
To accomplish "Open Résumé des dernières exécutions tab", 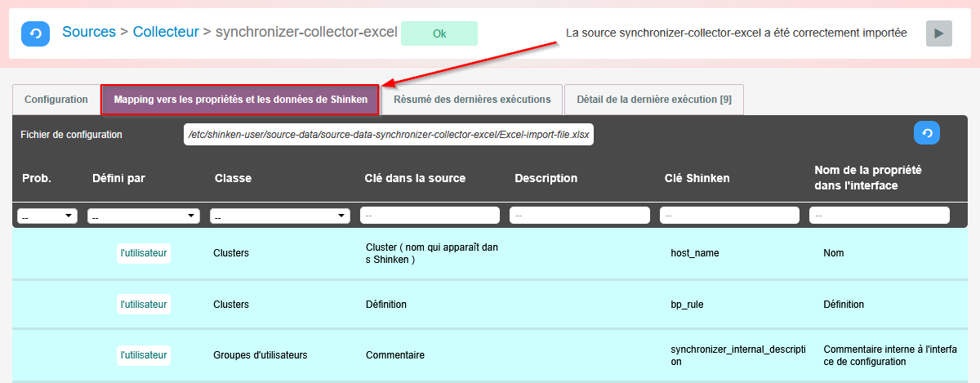I will pyautogui.click(x=472, y=100).
